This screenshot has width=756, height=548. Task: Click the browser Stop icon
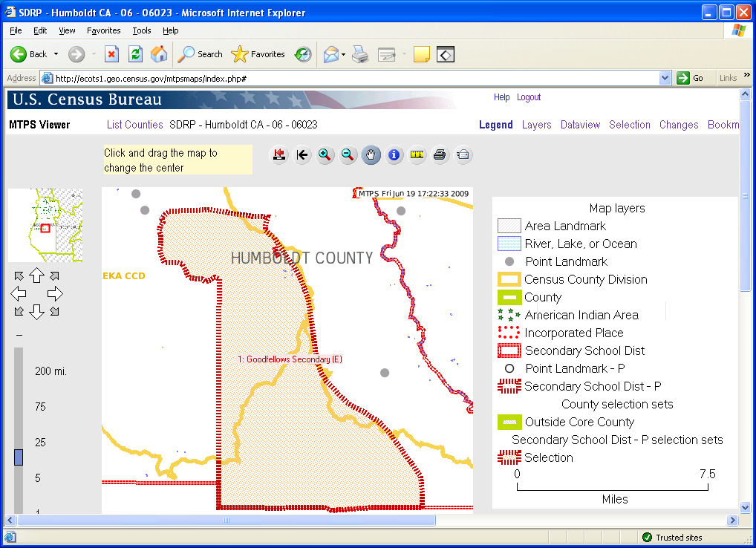(112, 54)
